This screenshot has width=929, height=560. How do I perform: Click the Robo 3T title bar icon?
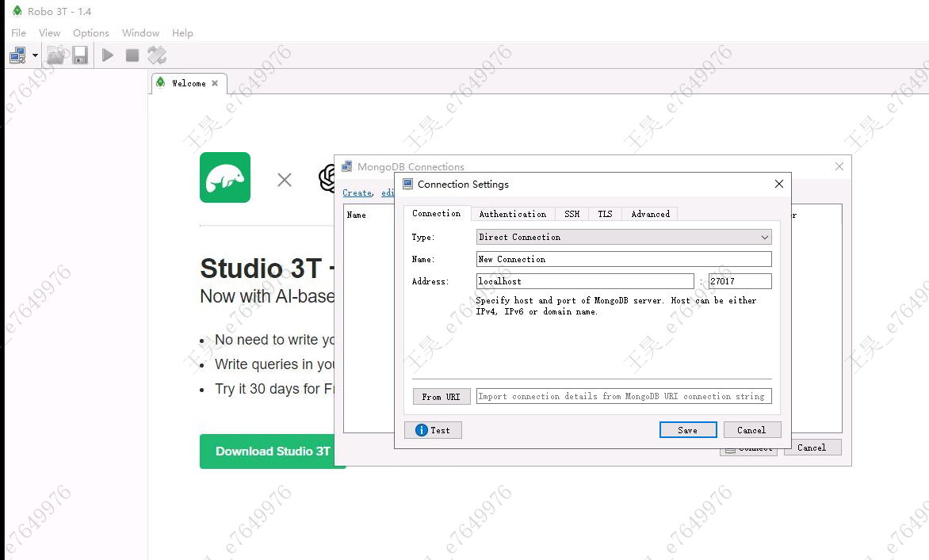pos(17,11)
